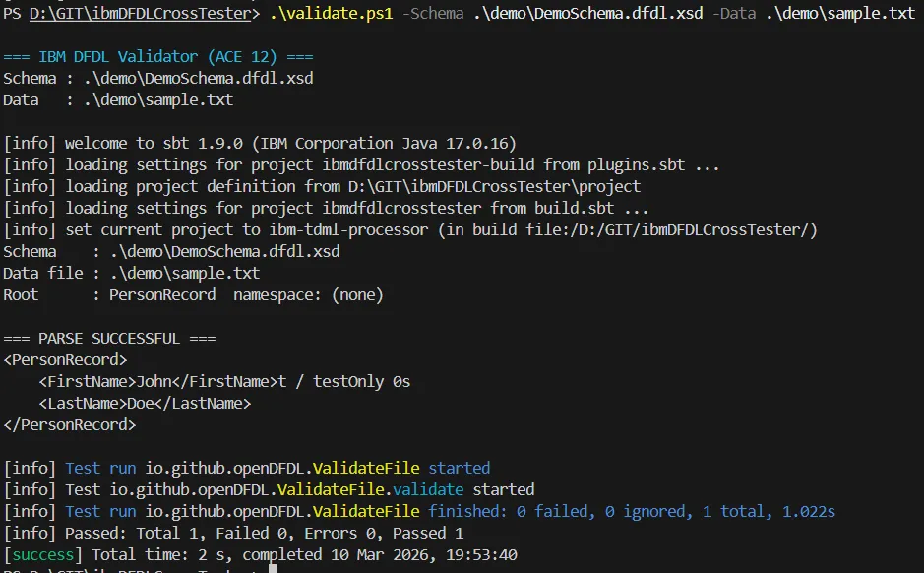Image resolution: width=924 pixels, height=573 pixels.
Task: Click the 'ValidateFile.validate started' line
Action: click(x=269, y=490)
